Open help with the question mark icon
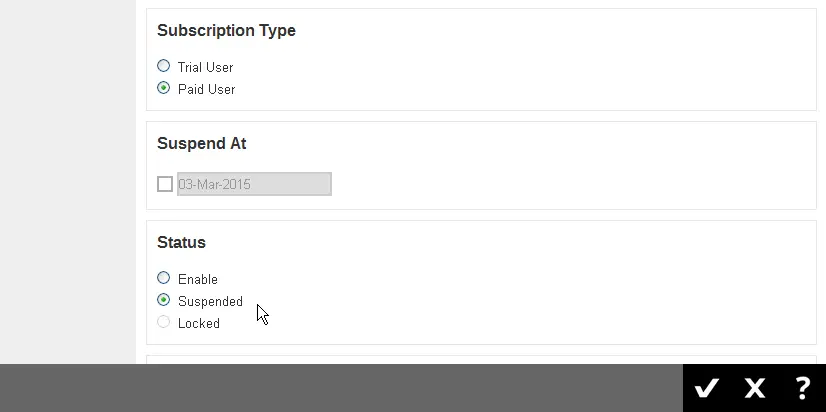Screen dimensions: 826x412 pyautogui.click(x=802, y=388)
